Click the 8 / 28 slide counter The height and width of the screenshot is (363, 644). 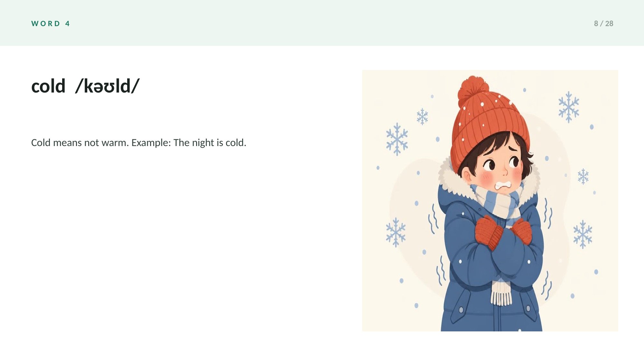pos(603,24)
